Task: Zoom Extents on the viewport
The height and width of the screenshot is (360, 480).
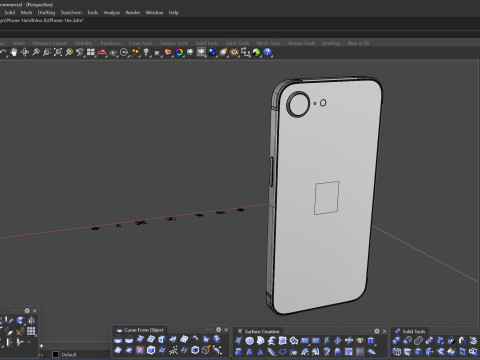Action: click(58, 52)
